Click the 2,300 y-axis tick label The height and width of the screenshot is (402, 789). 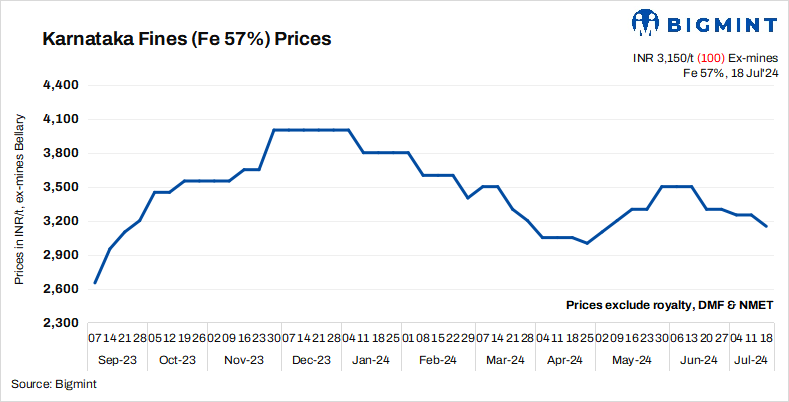click(x=63, y=323)
